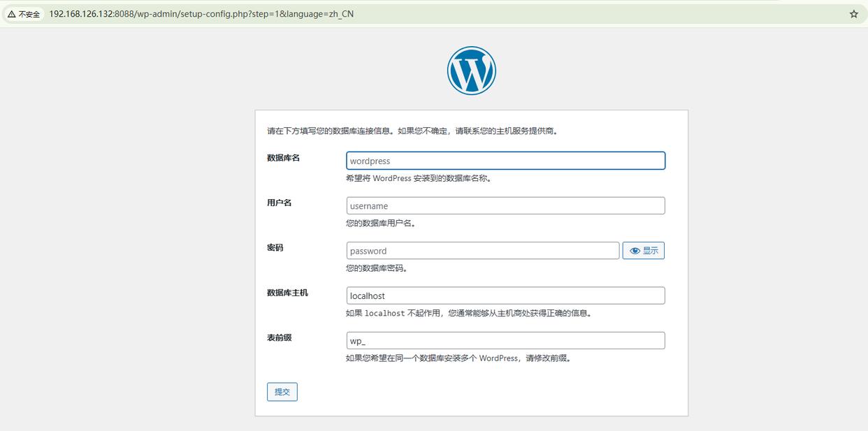The height and width of the screenshot is (431, 868).
Task: Click the hint 您的数据库密码
Action: pyautogui.click(x=377, y=268)
